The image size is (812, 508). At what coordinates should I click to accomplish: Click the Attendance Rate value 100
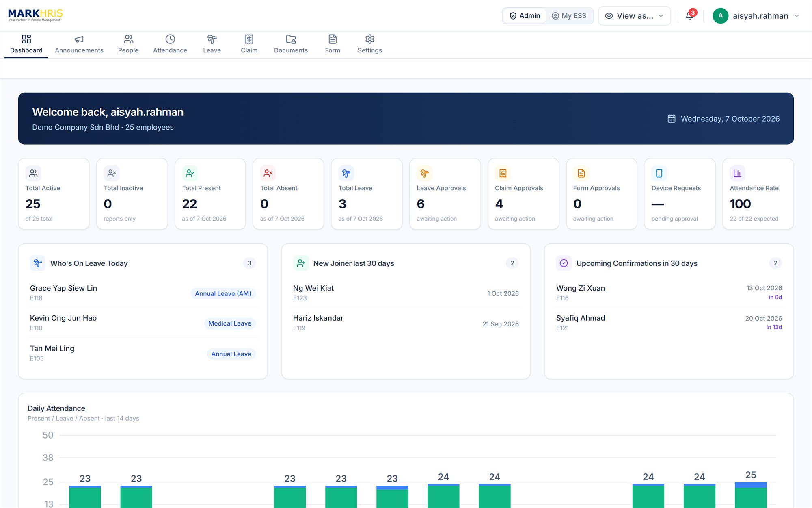point(740,204)
